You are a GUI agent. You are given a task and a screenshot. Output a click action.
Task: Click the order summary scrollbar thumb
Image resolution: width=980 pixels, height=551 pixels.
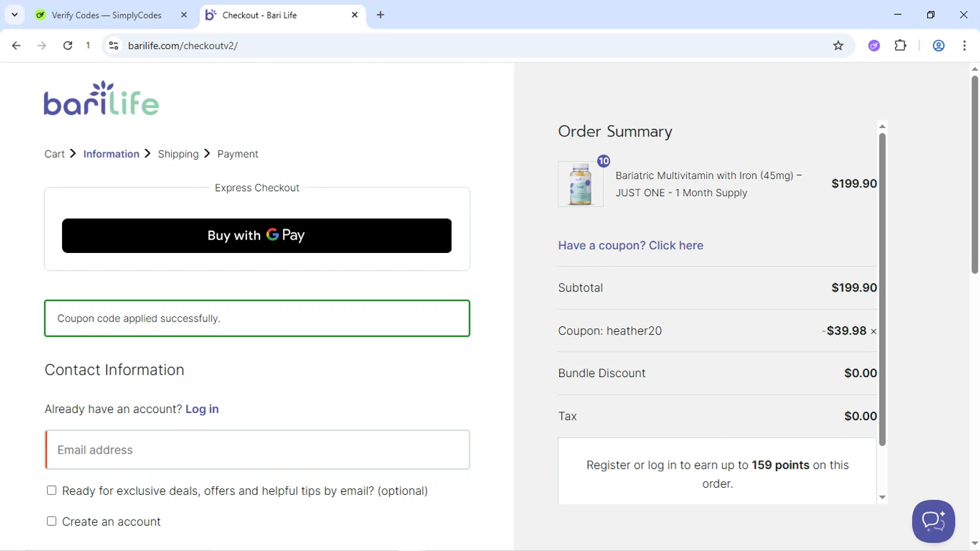pos(882,290)
